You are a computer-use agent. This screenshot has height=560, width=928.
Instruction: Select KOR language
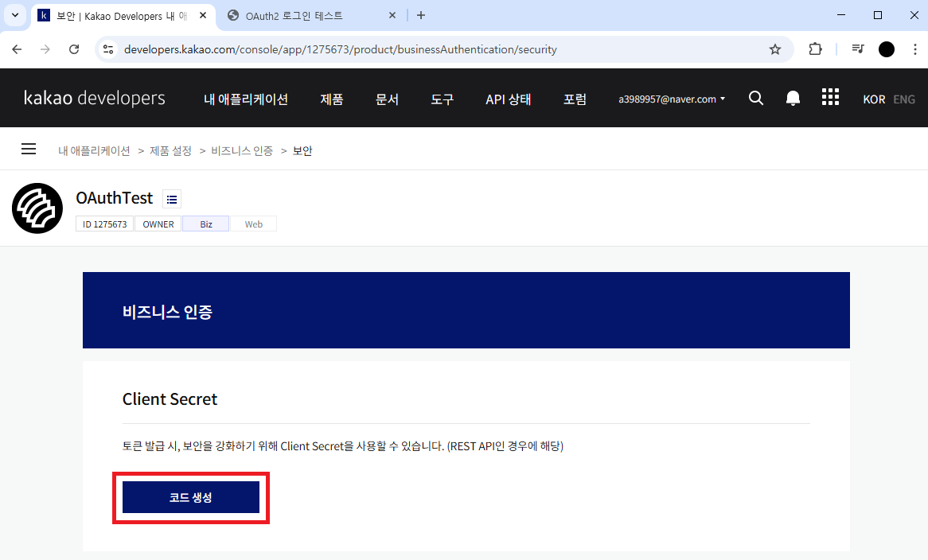[x=874, y=99]
